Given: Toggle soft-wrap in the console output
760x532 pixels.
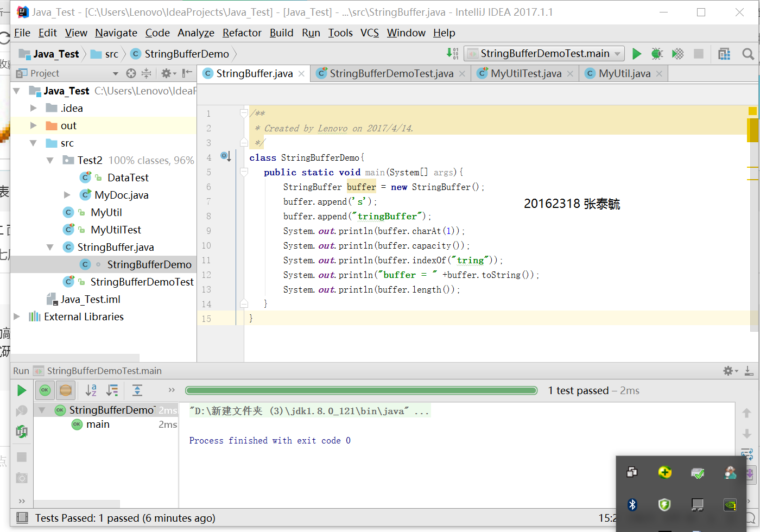Looking at the screenshot, I should pos(747,453).
